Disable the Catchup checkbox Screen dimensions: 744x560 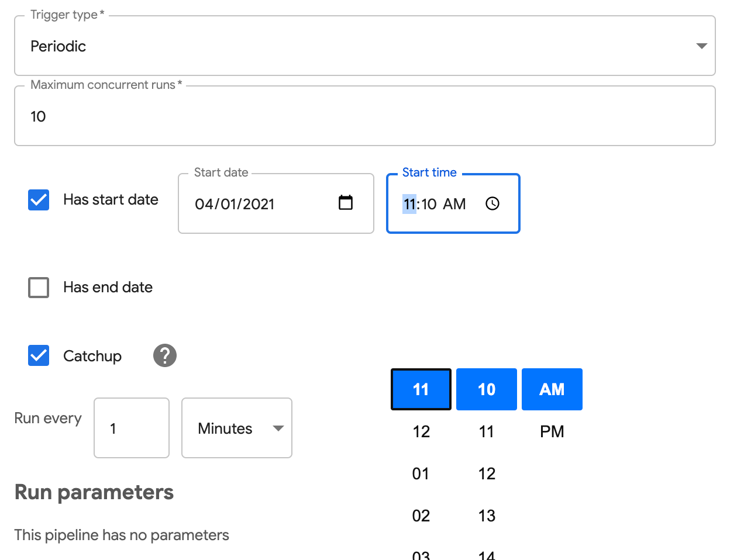[39, 355]
